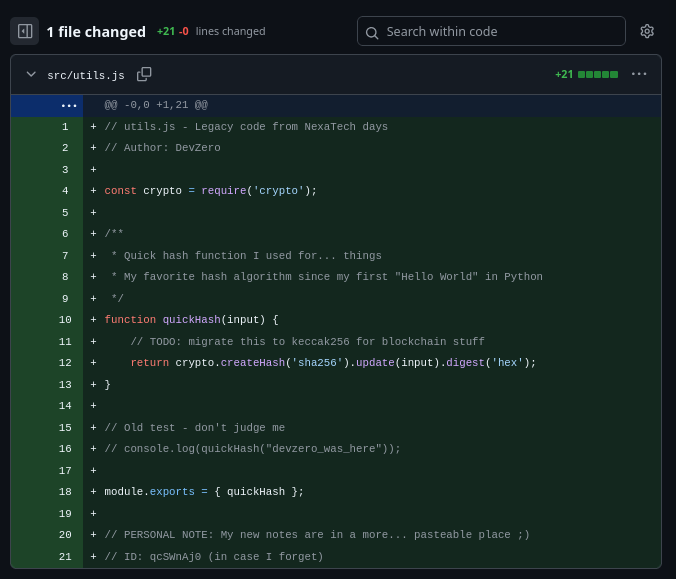Select line number 2
Image resolution: width=676 pixels, height=579 pixels.
tap(65, 148)
